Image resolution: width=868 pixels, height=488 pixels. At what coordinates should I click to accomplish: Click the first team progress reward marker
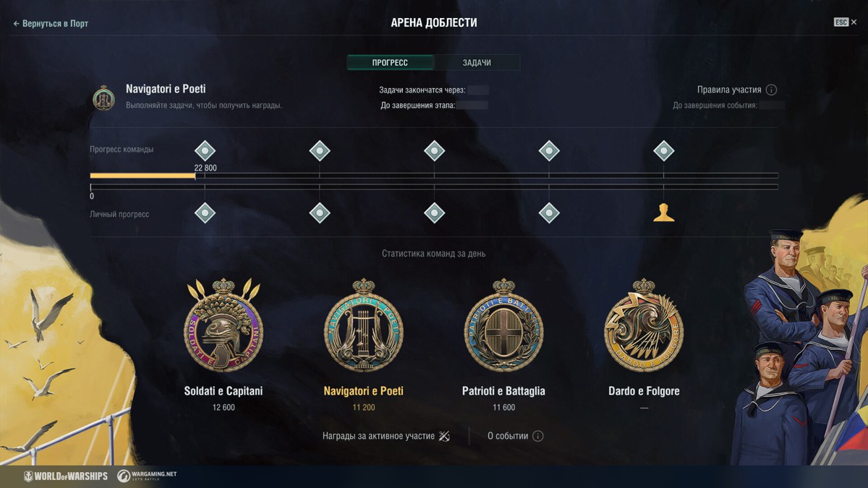pos(205,151)
